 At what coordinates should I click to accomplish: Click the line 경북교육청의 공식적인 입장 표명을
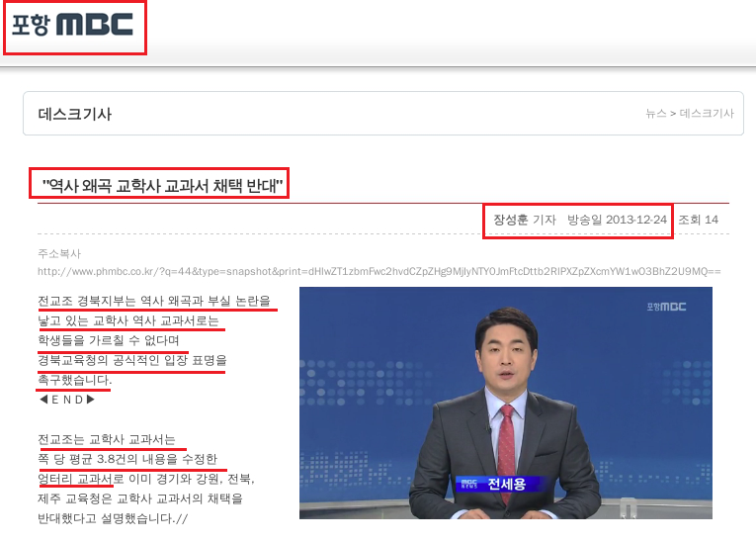[132, 360]
